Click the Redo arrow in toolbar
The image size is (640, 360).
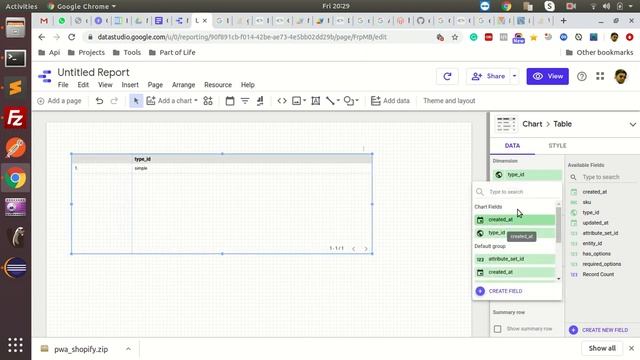(x=114, y=101)
